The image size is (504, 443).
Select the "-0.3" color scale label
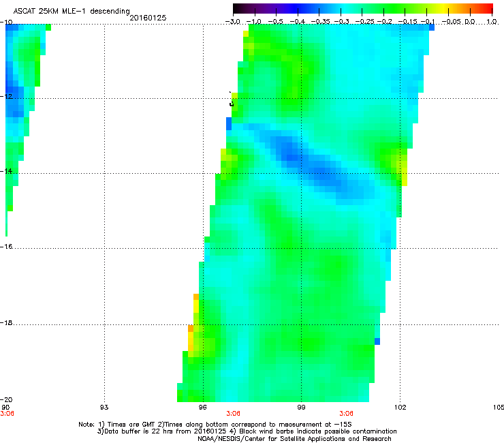tap(342, 22)
